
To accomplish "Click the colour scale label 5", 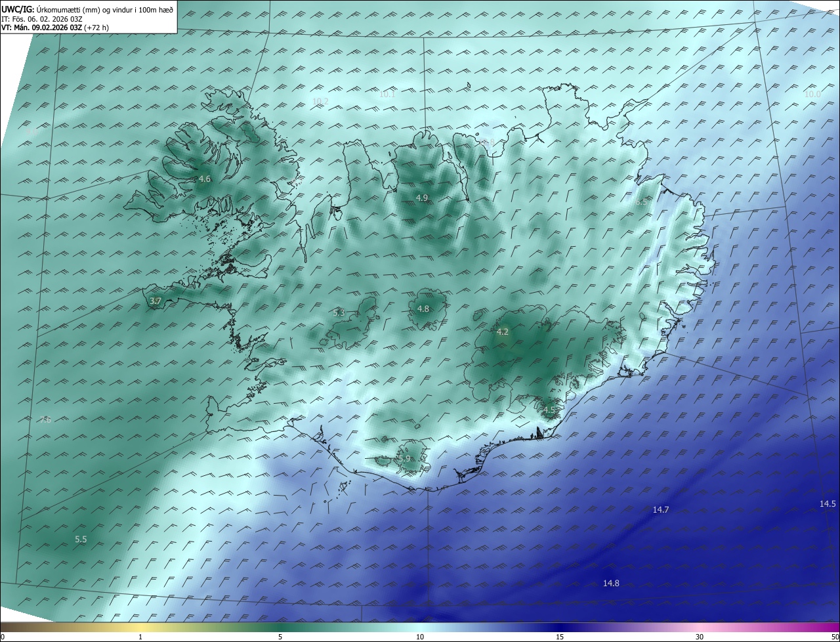I will (280, 637).
